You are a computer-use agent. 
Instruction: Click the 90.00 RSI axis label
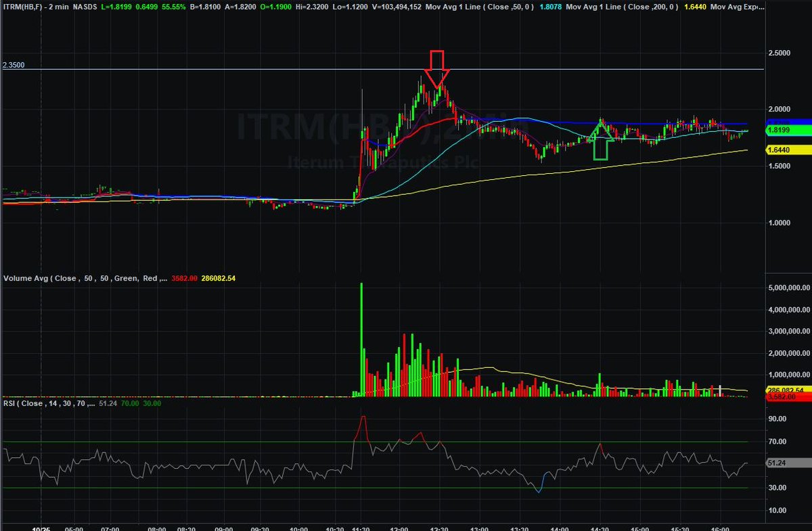point(778,419)
